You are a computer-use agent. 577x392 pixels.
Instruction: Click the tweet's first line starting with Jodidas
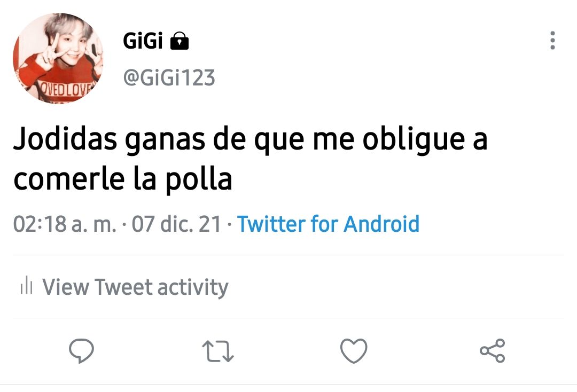pyautogui.click(x=251, y=140)
